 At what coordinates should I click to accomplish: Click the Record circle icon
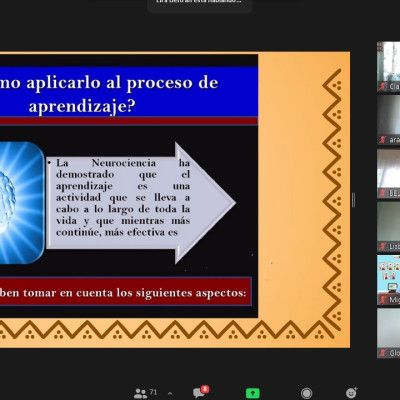(x=306, y=393)
